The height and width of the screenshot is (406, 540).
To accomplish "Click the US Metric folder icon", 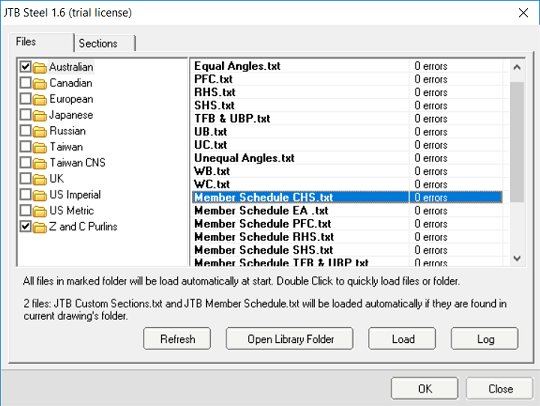I will tap(40, 211).
